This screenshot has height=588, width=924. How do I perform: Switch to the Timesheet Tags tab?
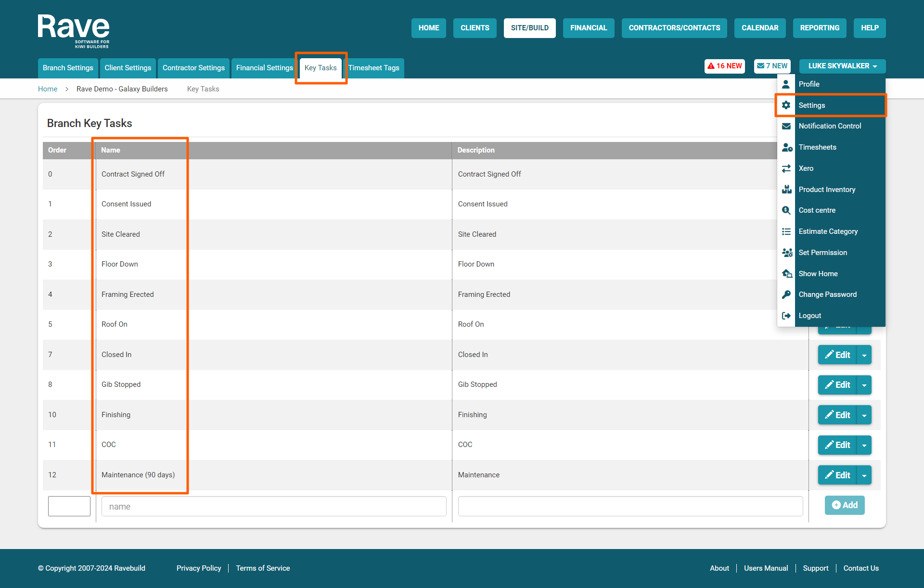click(x=374, y=68)
